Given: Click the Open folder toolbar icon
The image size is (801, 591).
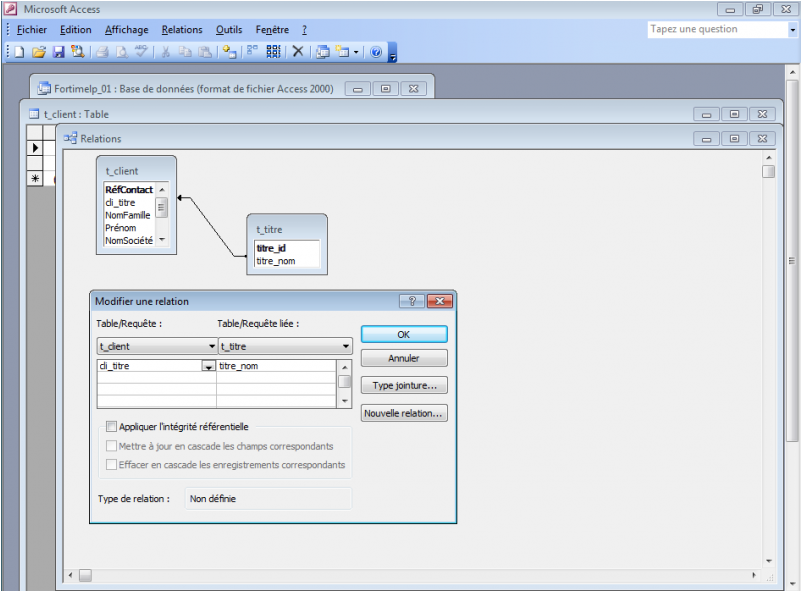Looking at the screenshot, I should point(39,51).
